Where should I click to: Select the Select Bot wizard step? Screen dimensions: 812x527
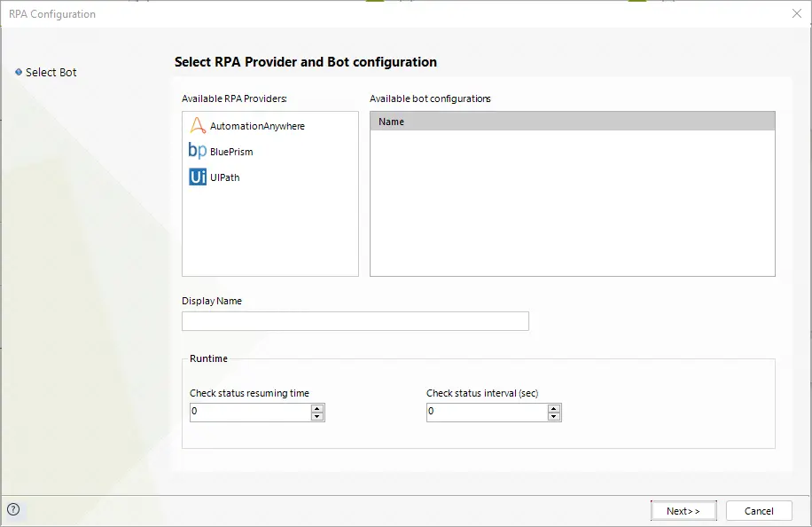tap(46, 73)
